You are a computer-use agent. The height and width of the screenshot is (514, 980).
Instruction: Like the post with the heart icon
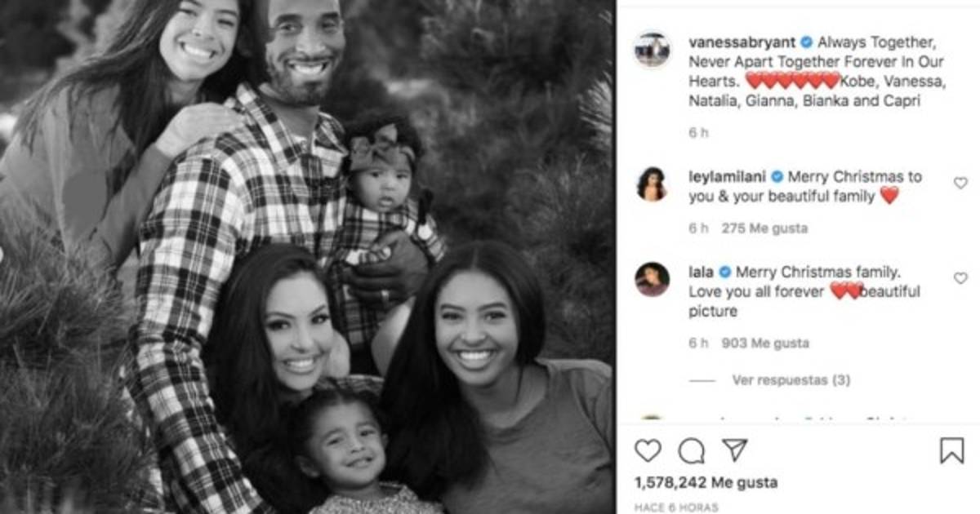(648, 450)
